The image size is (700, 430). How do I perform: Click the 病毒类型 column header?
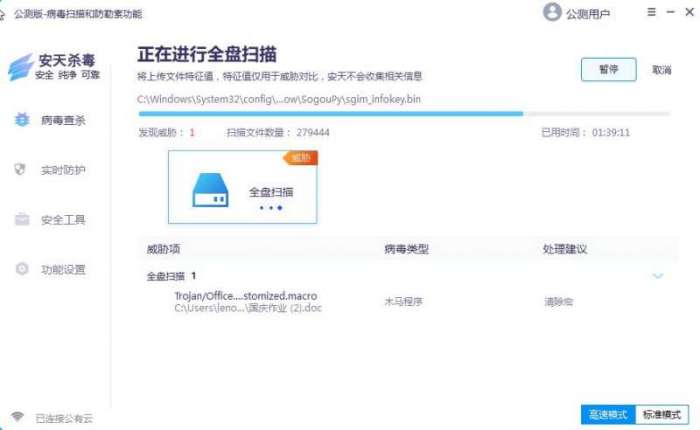406,249
